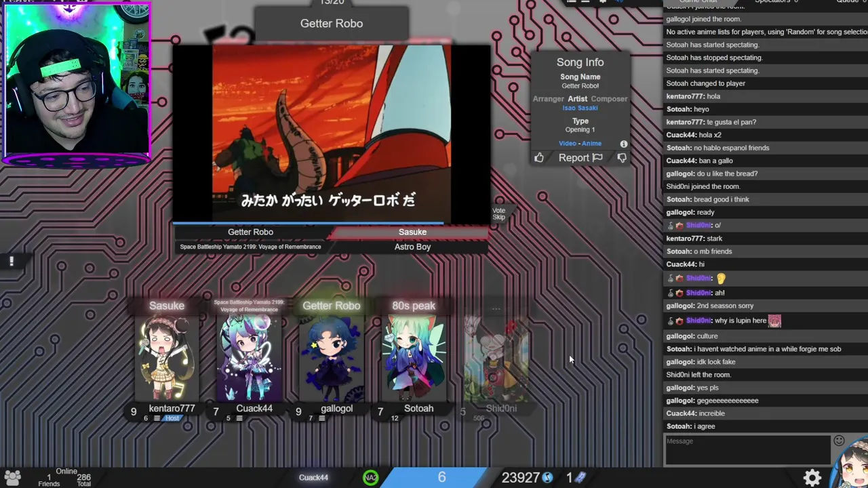The width and height of the screenshot is (868, 488).
Task: Dislike the song with thumbs down
Action: click(x=622, y=158)
